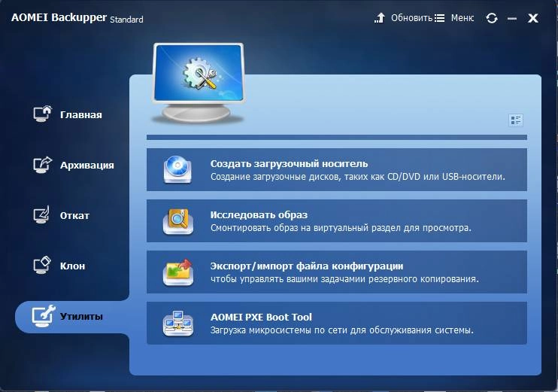Click the Главная home monitor icon
The width and height of the screenshot is (558, 392).
tap(42, 114)
